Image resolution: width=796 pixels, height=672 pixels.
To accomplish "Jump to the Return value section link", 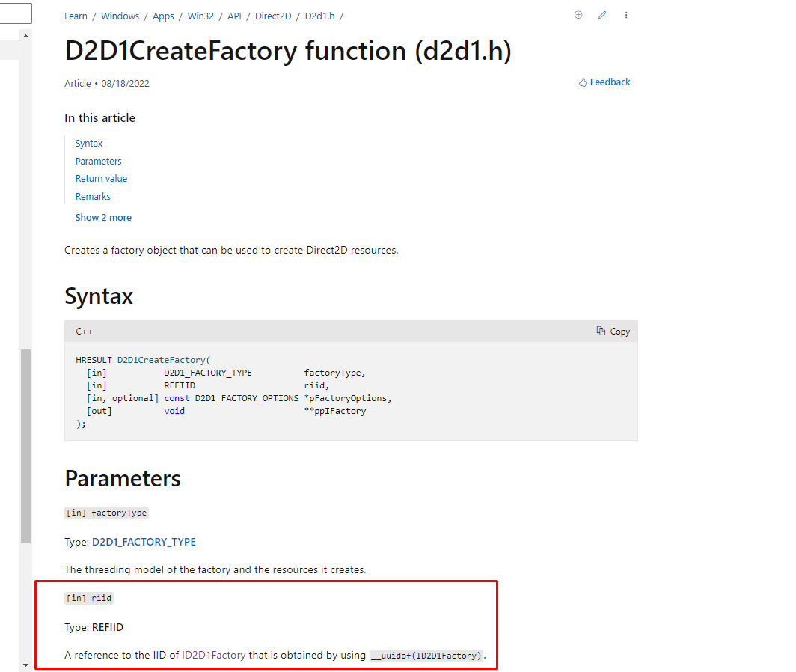I will [x=101, y=179].
